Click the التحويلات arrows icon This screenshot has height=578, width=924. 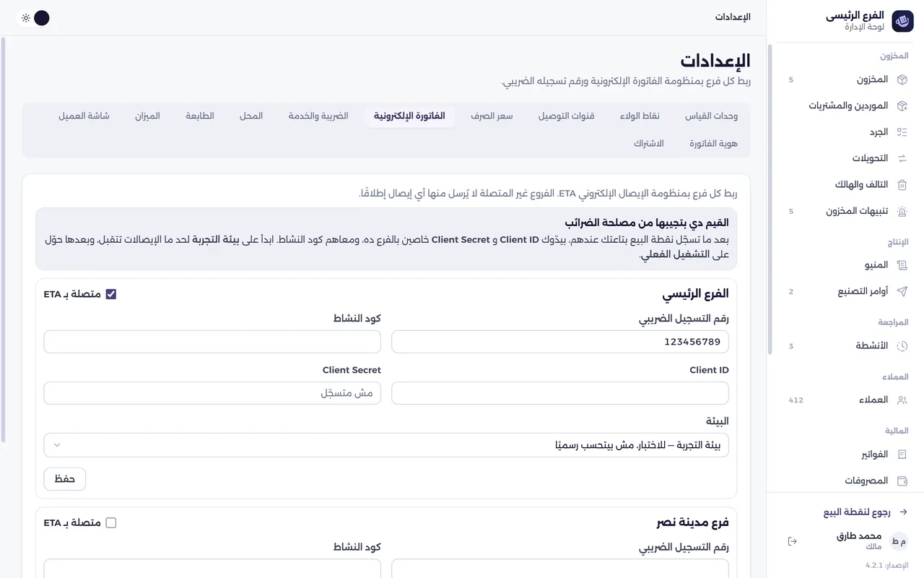click(x=902, y=158)
